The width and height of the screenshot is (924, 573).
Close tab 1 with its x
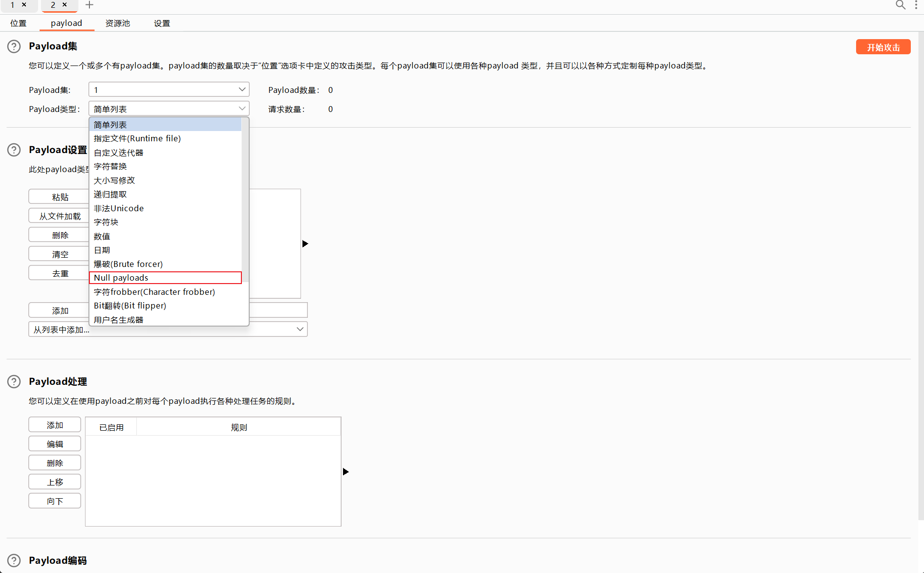click(24, 4)
